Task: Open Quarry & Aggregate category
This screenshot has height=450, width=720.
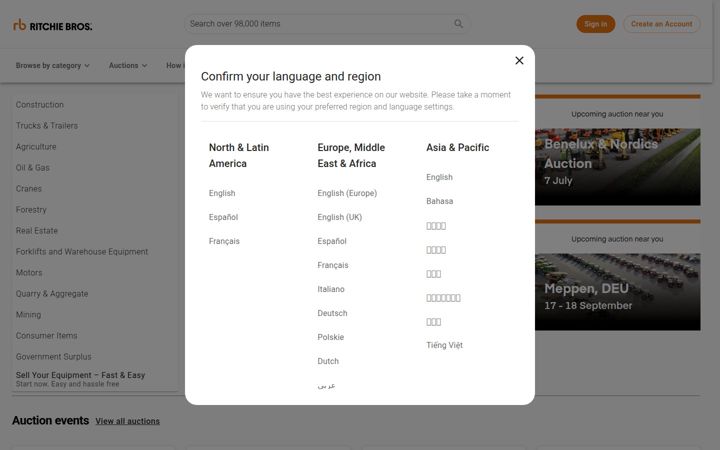Action: coord(52,294)
